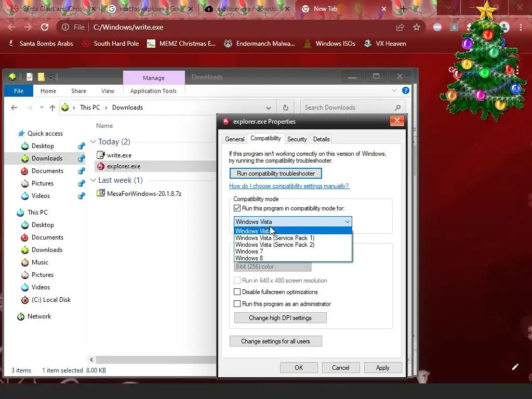Viewport: 532px width, 399px height.
Task: Click the Explorer help question mark icon
Action: [405, 90]
